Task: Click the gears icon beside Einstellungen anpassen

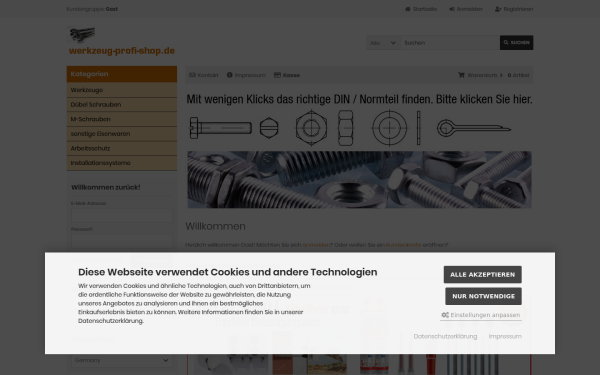Action: (445, 315)
